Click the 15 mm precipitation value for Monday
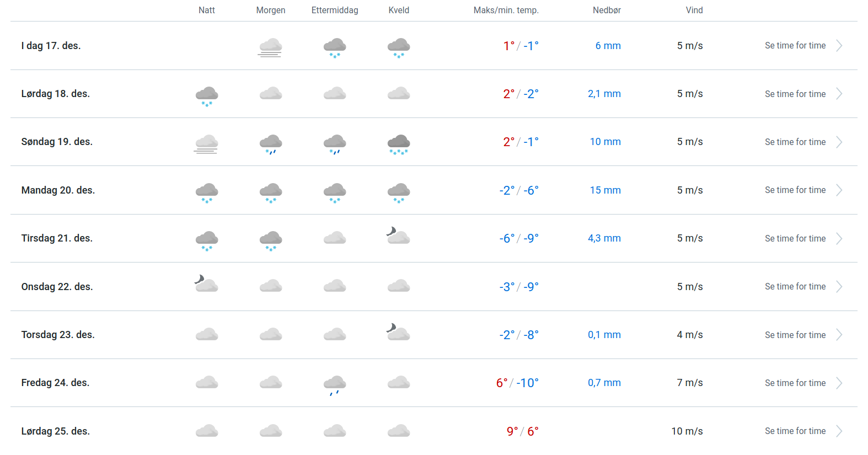The image size is (868, 455). [x=605, y=190]
